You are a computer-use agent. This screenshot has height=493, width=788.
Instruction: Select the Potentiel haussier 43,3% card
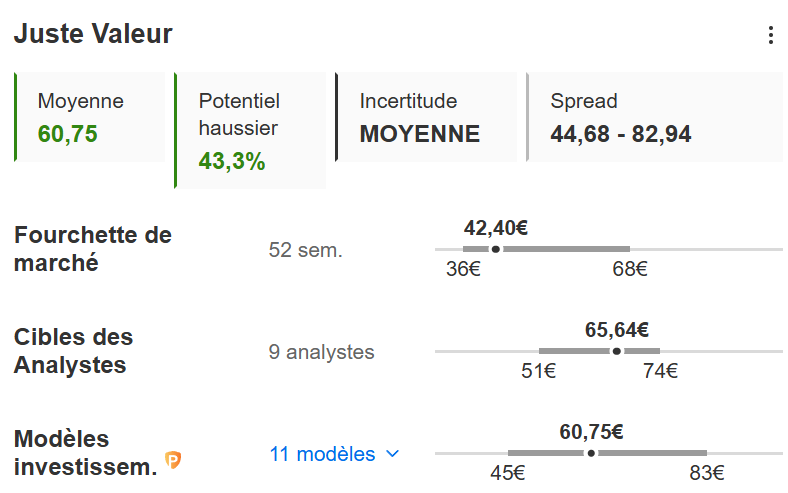[x=250, y=130]
